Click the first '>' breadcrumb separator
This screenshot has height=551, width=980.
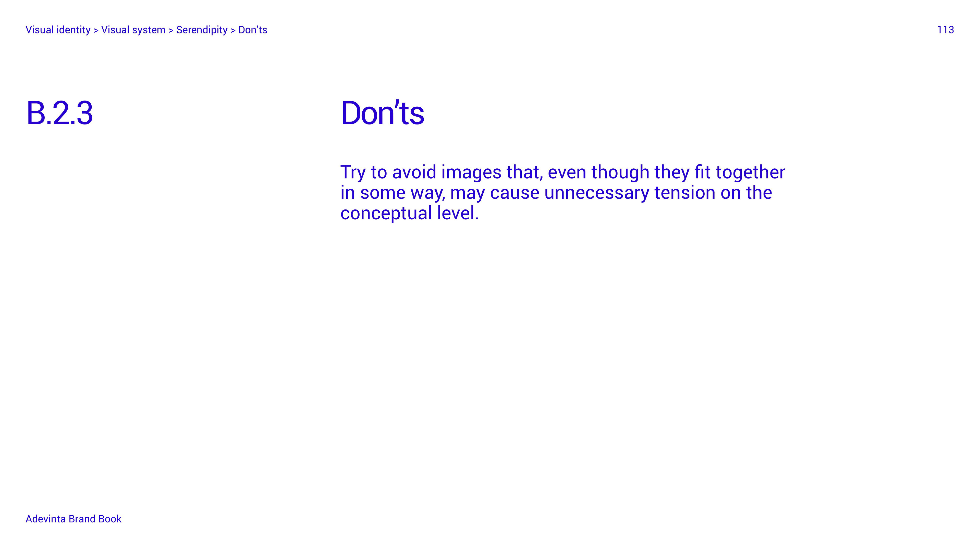[96, 30]
